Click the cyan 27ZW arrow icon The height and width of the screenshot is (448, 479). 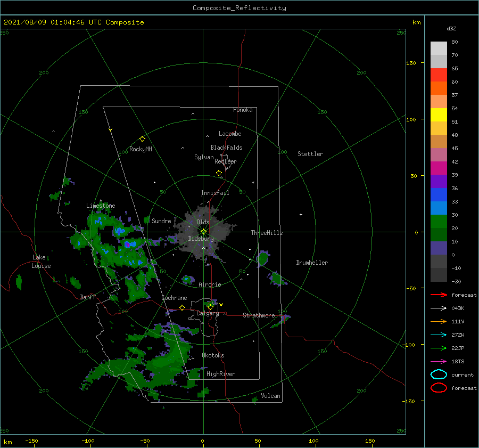[x=439, y=335]
